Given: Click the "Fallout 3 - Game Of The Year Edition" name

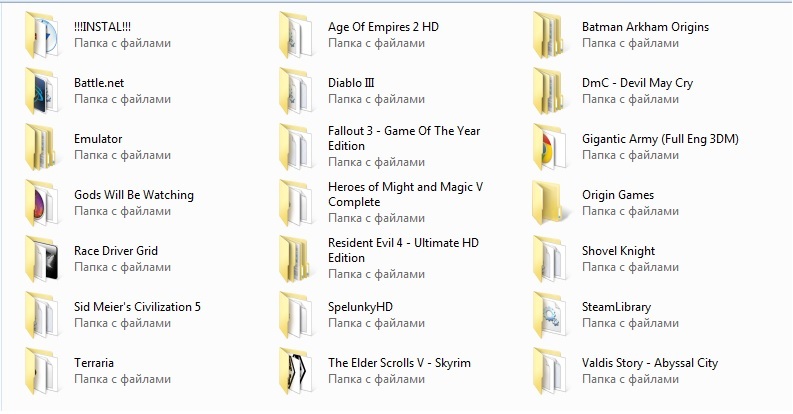Looking at the screenshot, I should tap(404, 139).
